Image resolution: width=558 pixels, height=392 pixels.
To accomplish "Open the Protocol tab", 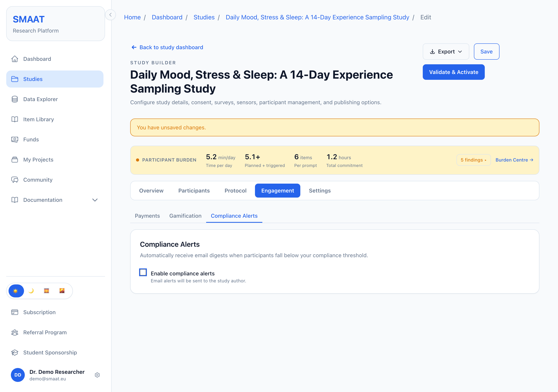I will click(235, 191).
